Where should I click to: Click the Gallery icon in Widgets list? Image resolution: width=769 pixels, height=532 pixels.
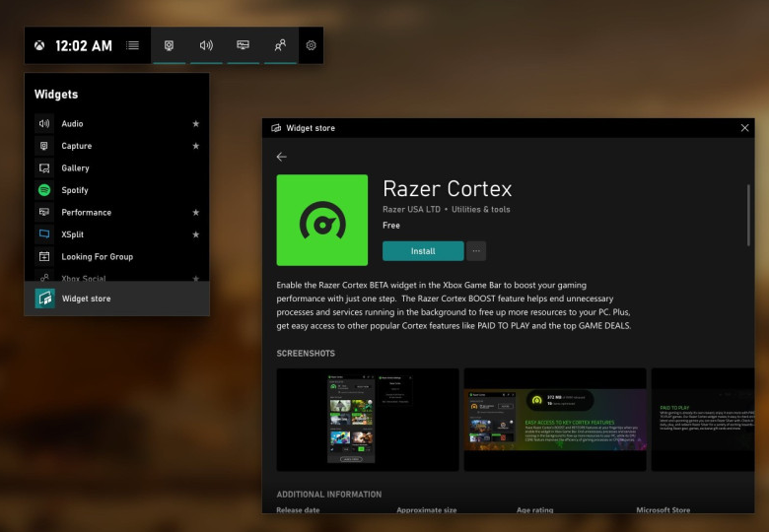tap(44, 168)
